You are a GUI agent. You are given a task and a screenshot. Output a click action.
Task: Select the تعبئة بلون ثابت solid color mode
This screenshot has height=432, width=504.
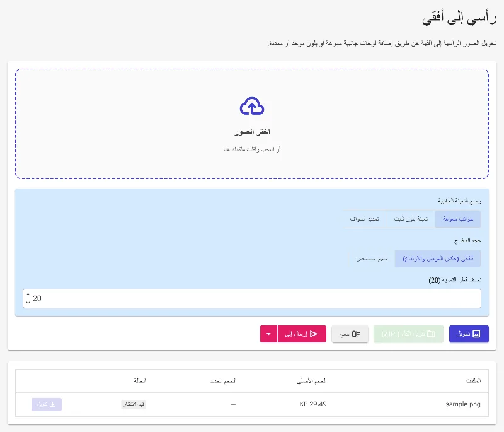411,219
